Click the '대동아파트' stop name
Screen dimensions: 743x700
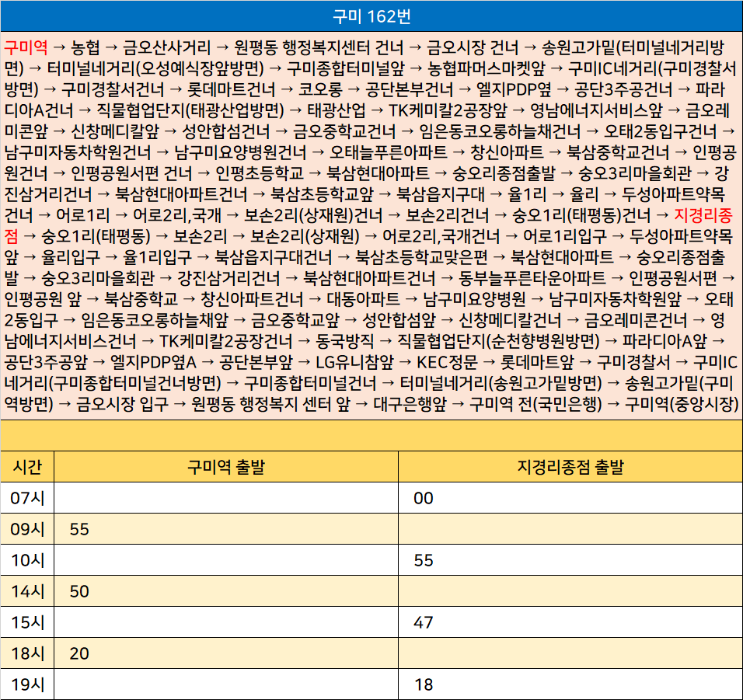click(364, 299)
